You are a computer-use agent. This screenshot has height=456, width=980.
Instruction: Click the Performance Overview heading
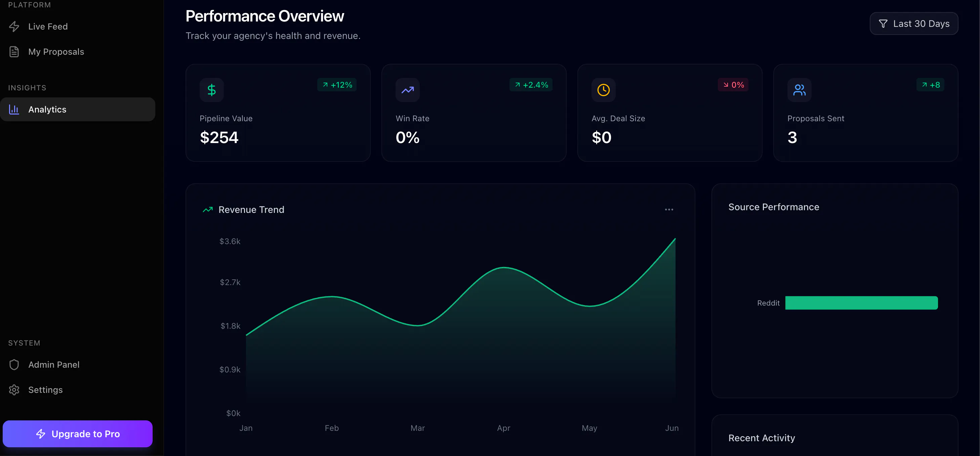click(x=265, y=16)
